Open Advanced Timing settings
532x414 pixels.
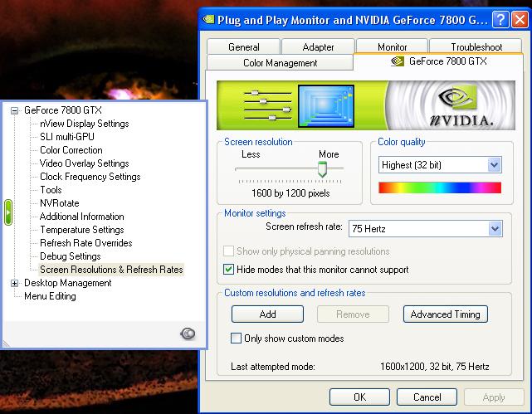446,314
